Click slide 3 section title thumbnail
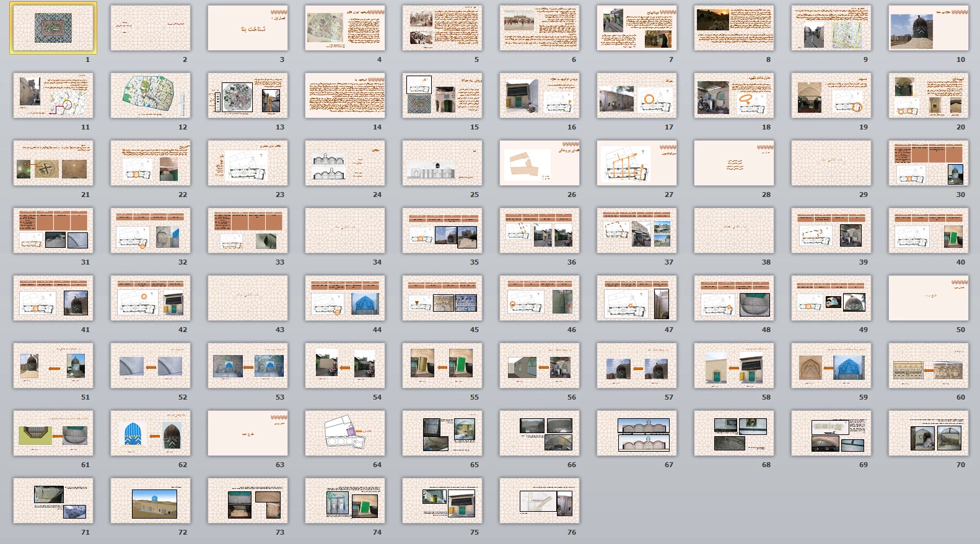The image size is (980, 544). [x=248, y=28]
